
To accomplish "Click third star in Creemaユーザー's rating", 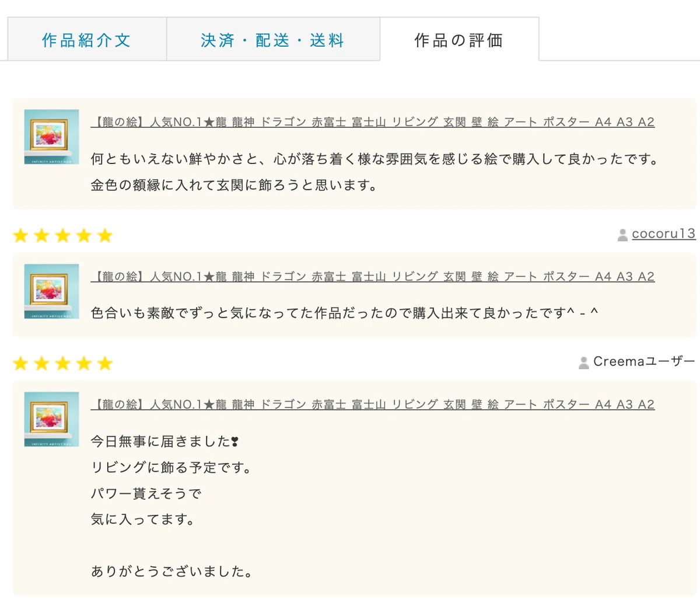I will (x=62, y=364).
